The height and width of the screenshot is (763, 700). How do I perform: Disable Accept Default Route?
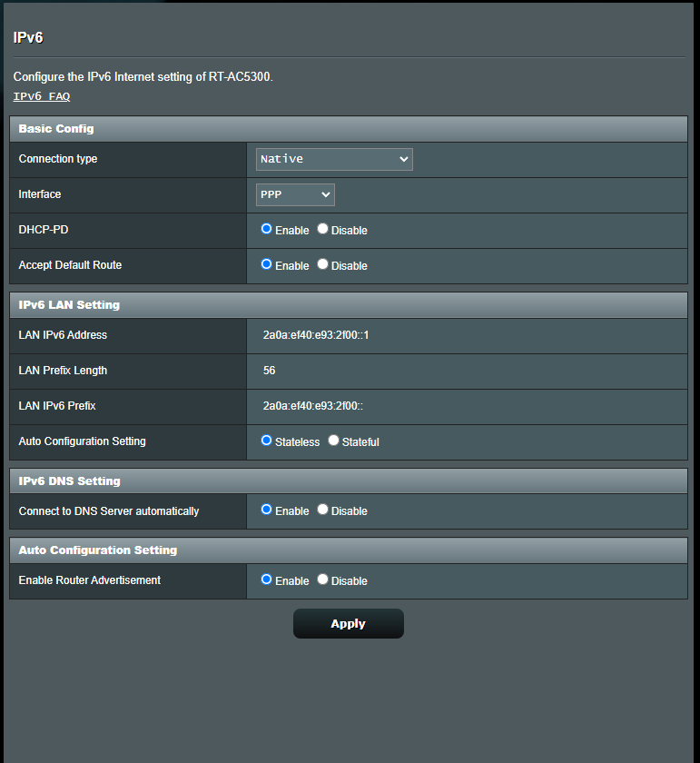pos(322,265)
